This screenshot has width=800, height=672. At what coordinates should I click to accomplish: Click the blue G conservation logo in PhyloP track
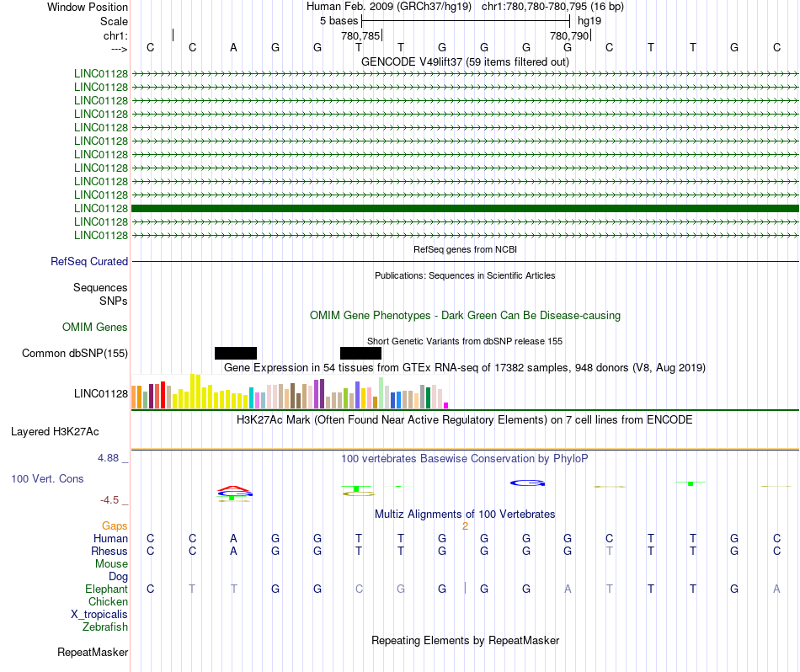[x=527, y=483]
